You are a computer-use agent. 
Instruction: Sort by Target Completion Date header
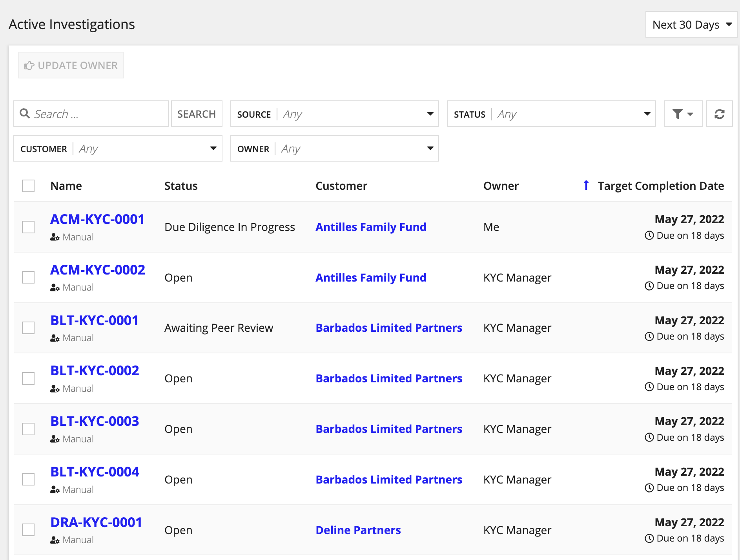coord(661,186)
